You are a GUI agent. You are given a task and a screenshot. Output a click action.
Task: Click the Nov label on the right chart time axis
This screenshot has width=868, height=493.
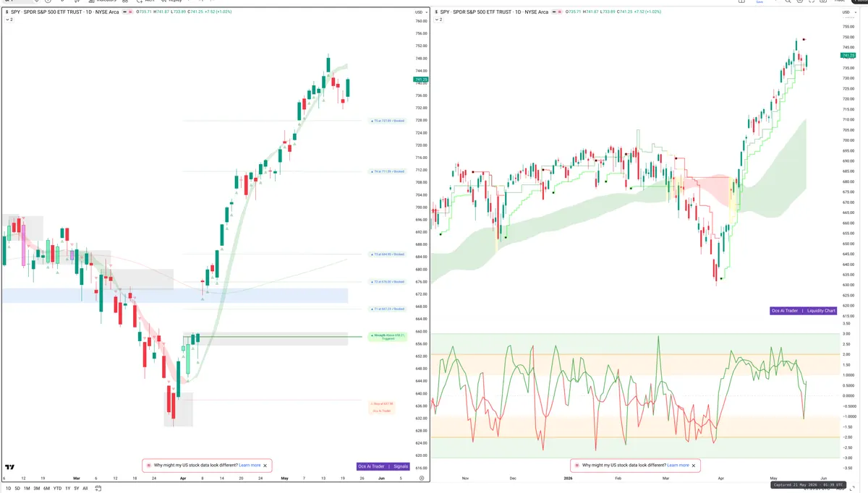465,478
